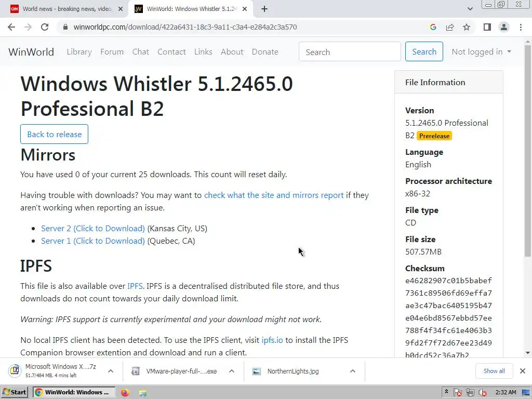Close the CNN World news tab

121,9
